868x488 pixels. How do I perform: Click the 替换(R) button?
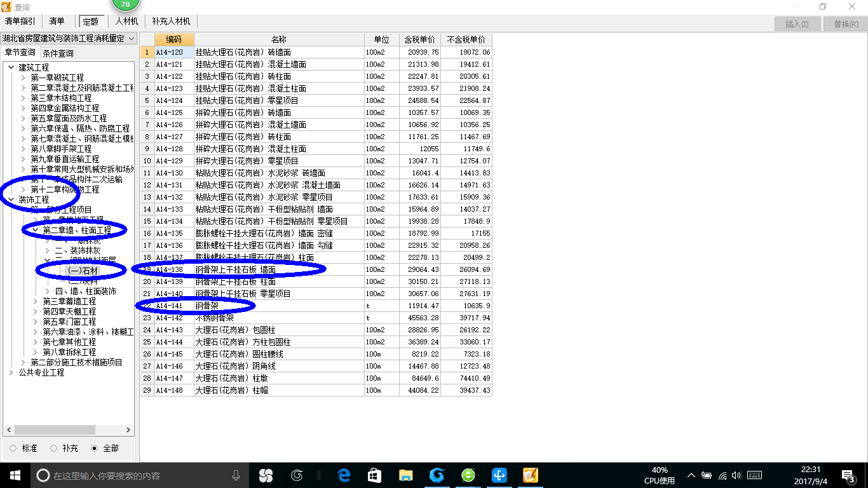pos(845,24)
